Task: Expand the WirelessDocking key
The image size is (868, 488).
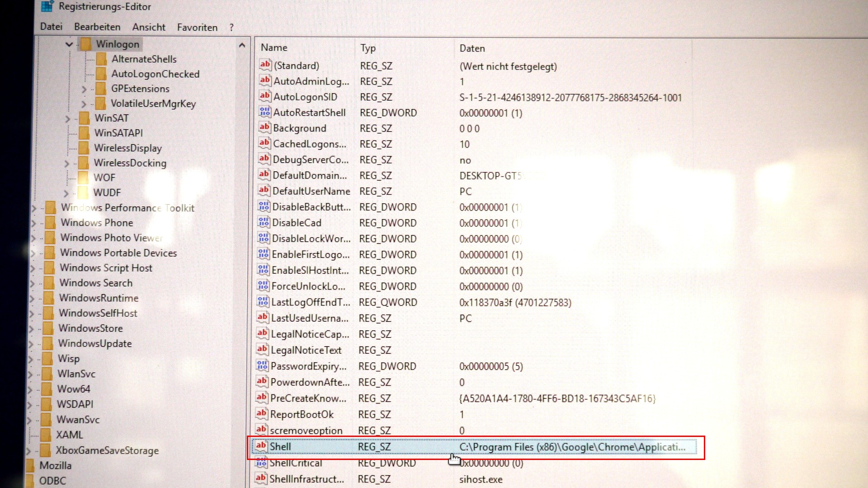Action: [x=66, y=164]
